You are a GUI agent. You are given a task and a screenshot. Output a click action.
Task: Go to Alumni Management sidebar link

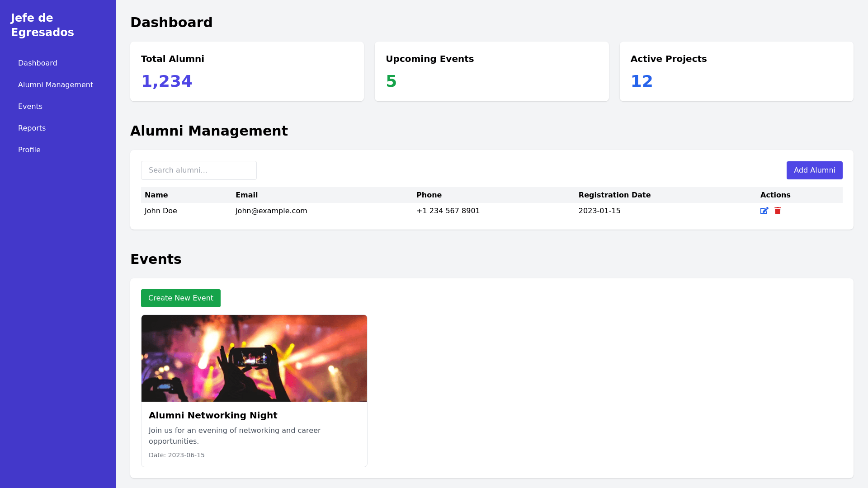56,85
